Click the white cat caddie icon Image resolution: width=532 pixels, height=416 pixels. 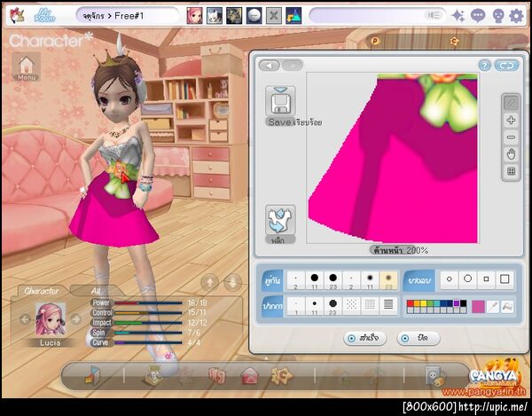[x=215, y=16]
